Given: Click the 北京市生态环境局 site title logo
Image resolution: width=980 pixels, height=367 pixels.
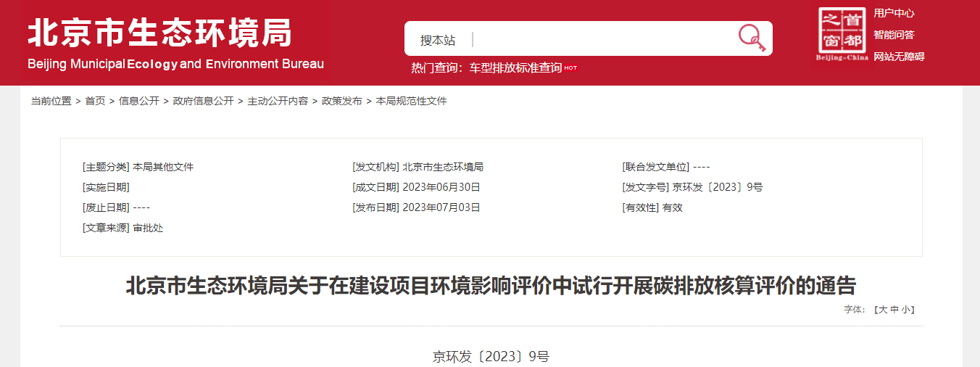Looking at the screenshot, I should point(159,33).
